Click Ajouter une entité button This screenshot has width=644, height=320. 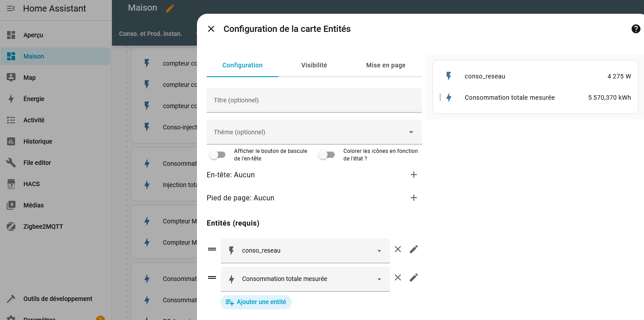(256, 302)
